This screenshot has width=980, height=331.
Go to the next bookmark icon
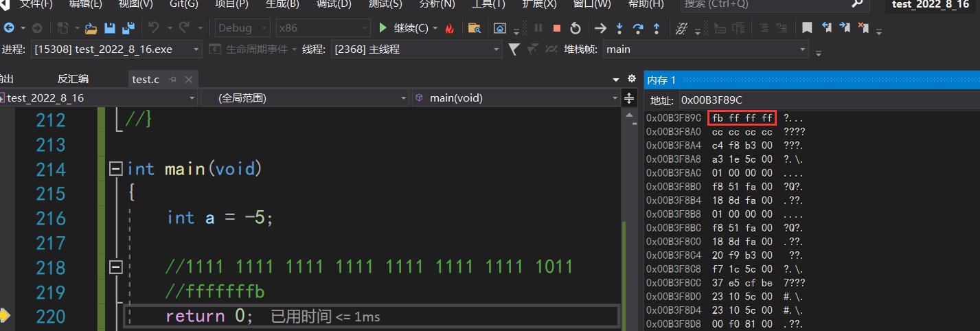click(845, 28)
